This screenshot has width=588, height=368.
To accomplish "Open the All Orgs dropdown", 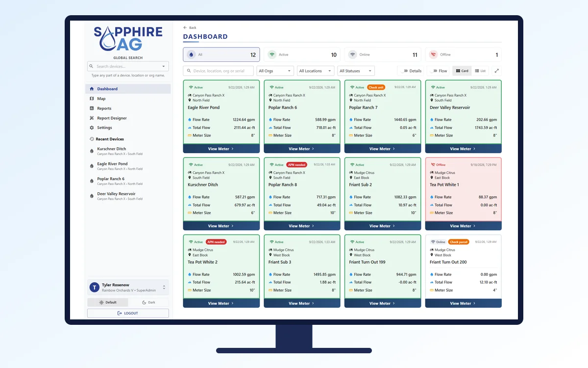I will click(x=275, y=71).
